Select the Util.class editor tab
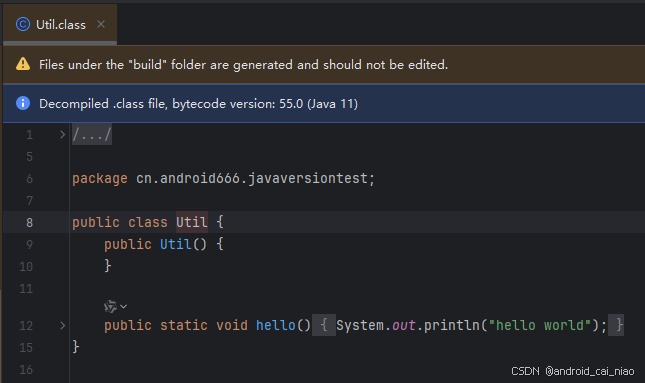The image size is (645, 383). 60,25
